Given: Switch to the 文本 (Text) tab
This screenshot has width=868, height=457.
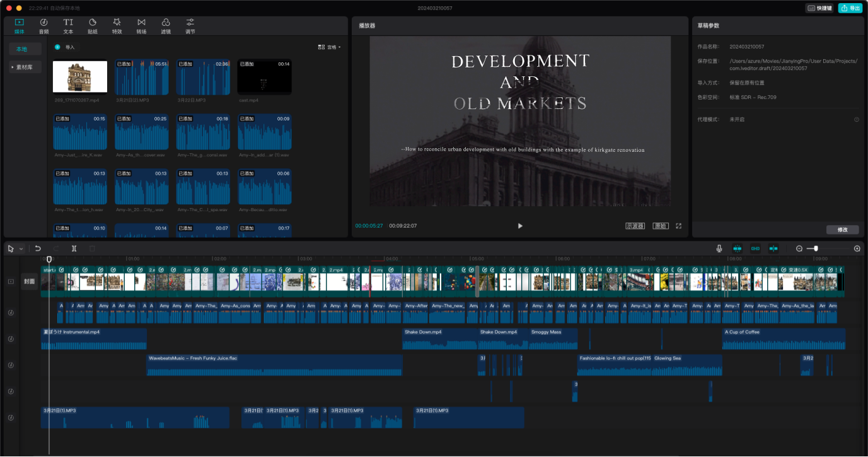Looking at the screenshot, I should [68, 26].
